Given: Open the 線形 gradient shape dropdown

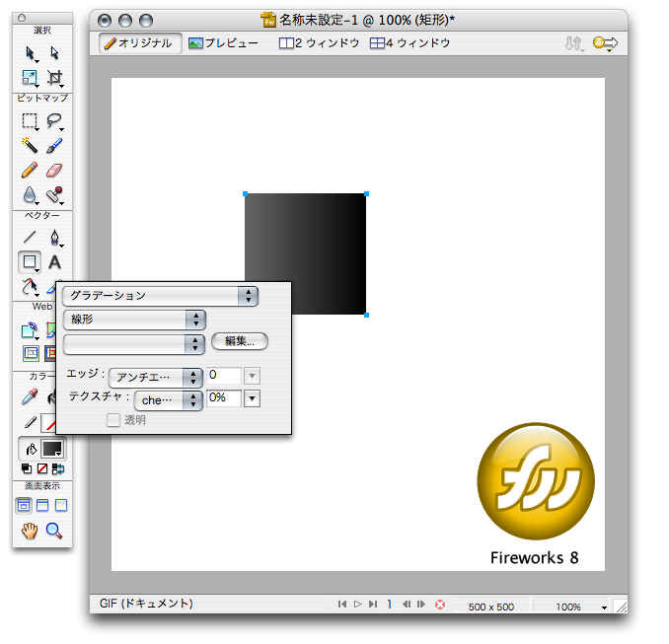Looking at the screenshot, I should (133, 320).
